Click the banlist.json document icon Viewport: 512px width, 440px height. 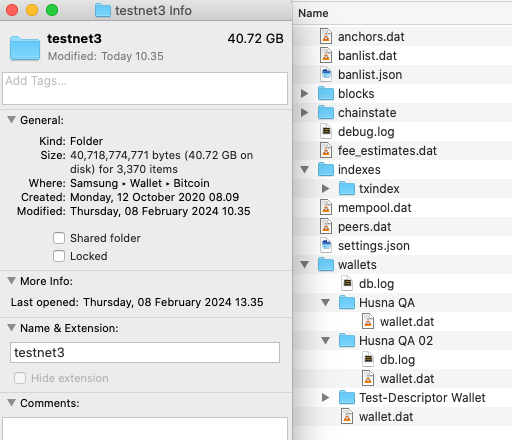coord(326,74)
